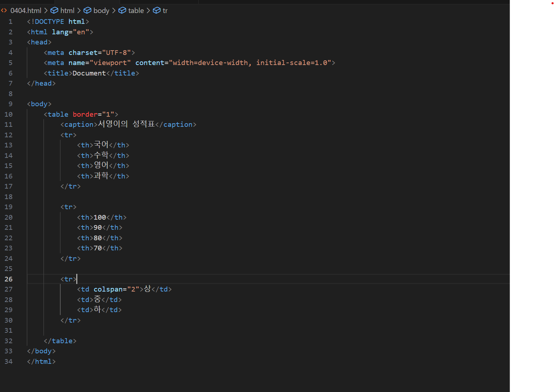Open the tr breadcrumb segment
Viewport: 554px width, 392px height.
tap(165, 10)
